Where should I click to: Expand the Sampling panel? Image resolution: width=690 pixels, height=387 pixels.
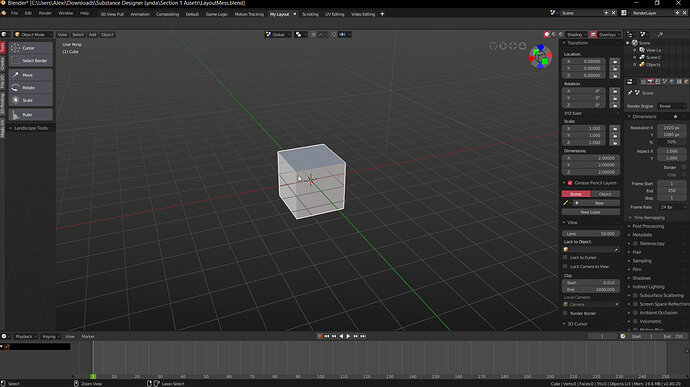pos(642,261)
